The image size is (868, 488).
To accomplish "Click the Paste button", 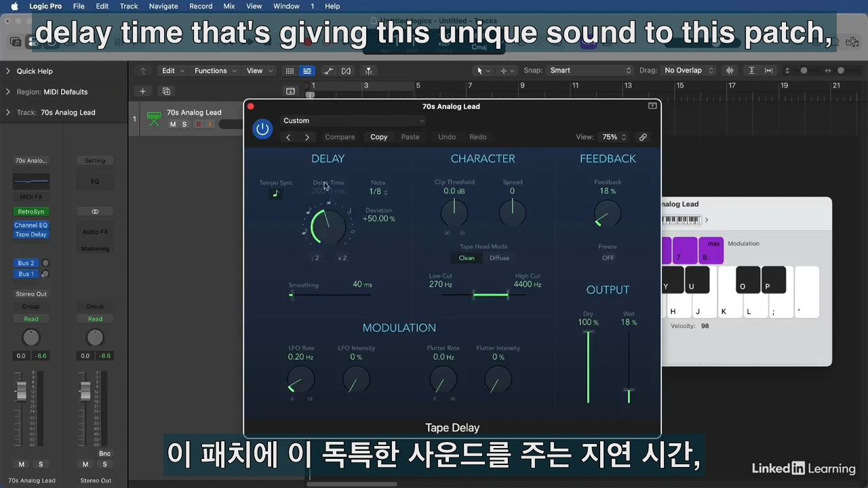I will point(410,137).
